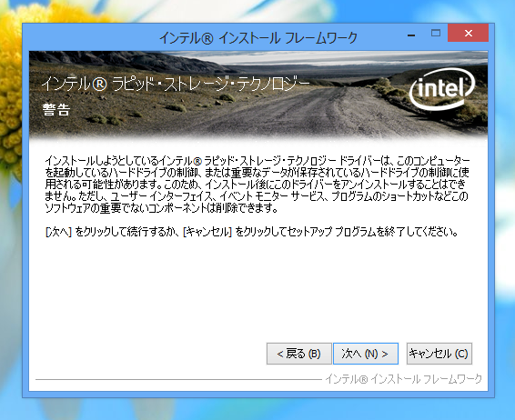This screenshot has height=420, width=515.
Task: Click the window title インテル® インストール フレームワーク
Action: pyautogui.click(x=258, y=38)
